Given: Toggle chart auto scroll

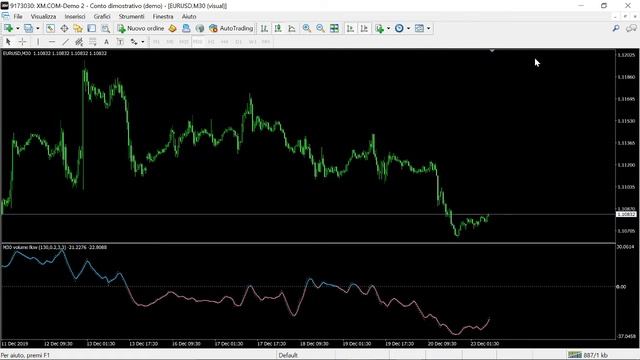Looking at the screenshot, I should click(x=350, y=28).
